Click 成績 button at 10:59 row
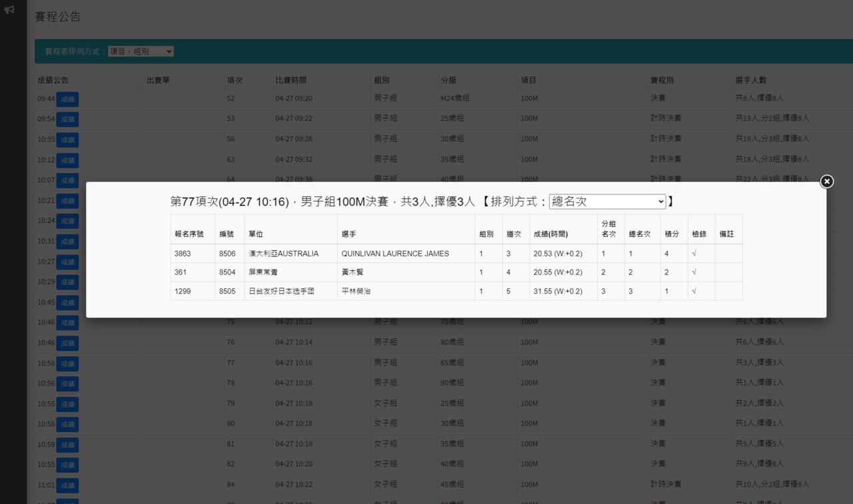Viewport: 853px width, 504px height. 67,445
